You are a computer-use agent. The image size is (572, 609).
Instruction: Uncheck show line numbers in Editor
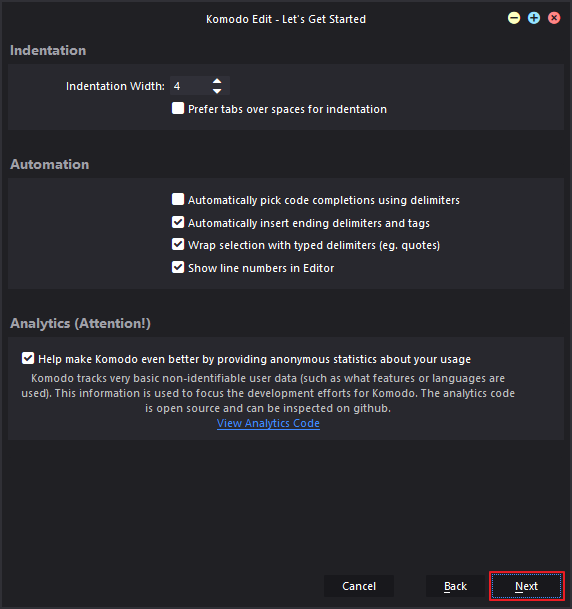(178, 267)
